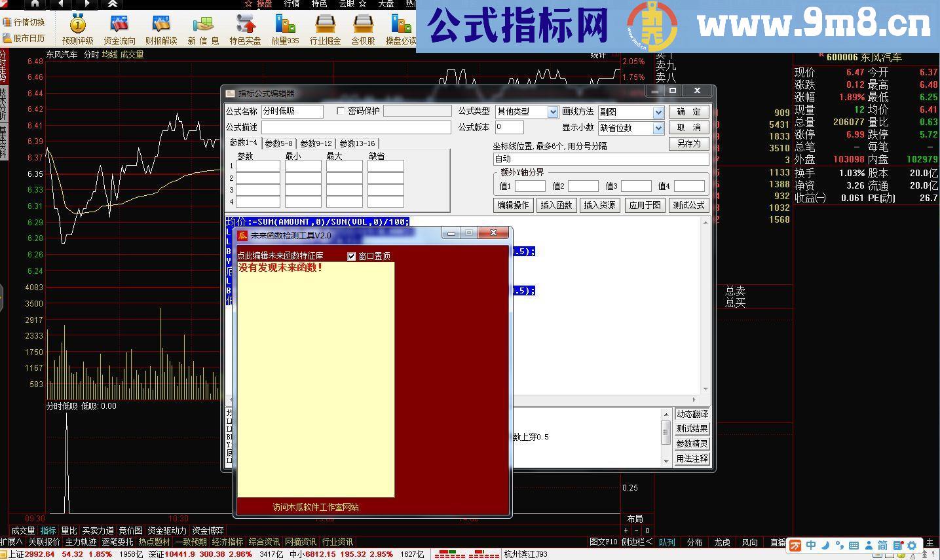Screen dimensions: 940x560
Task: Open 特色实盘 feature trading view
Action: tap(244, 28)
